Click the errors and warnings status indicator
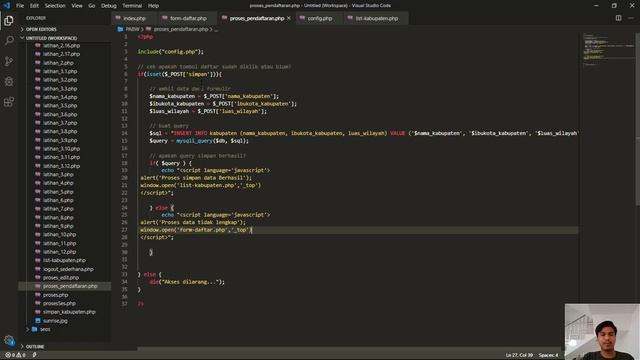This screenshot has height=360, width=640. click(x=15, y=355)
